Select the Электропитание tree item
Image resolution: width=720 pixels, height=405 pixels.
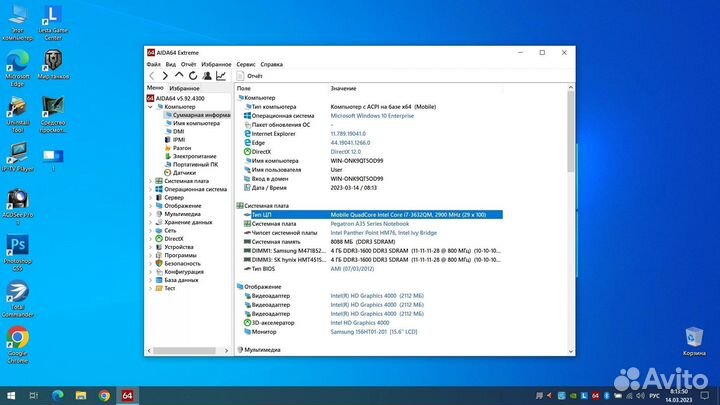[190, 156]
